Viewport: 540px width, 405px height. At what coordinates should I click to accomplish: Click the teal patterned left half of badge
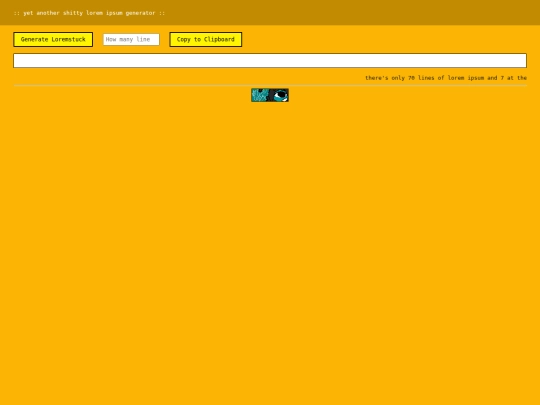(x=260, y=95)
